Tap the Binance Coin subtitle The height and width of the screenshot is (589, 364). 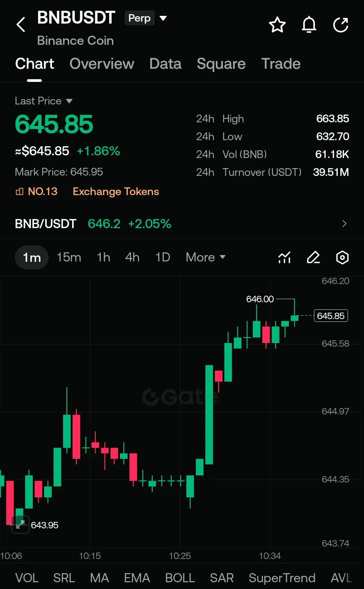click(75, 41)
